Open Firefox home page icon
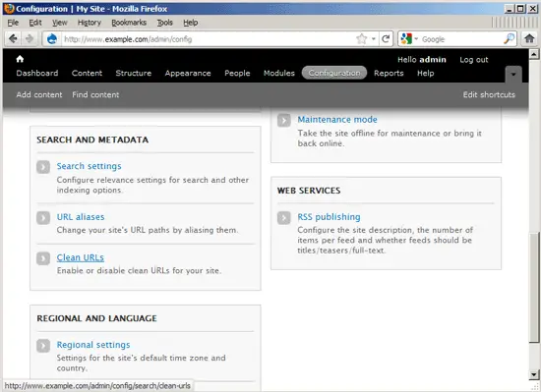Viewport: 541px width, 392px height. coord(529,38)
